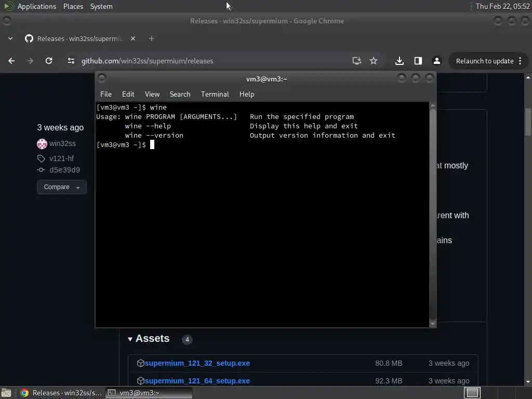Click the commit icon beside d5e39d9
Screen dimensions: 532x399
tap(41, 170)
